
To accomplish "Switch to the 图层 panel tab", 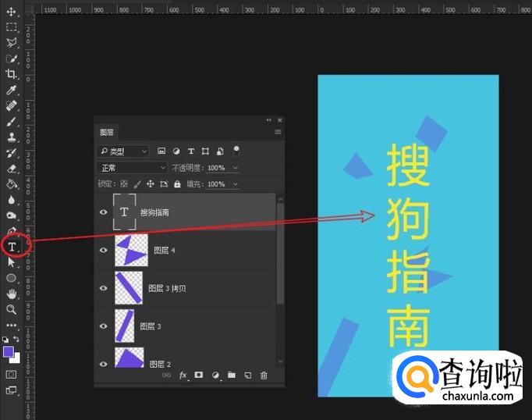I will pyautogui.click(x=107, y=133).
